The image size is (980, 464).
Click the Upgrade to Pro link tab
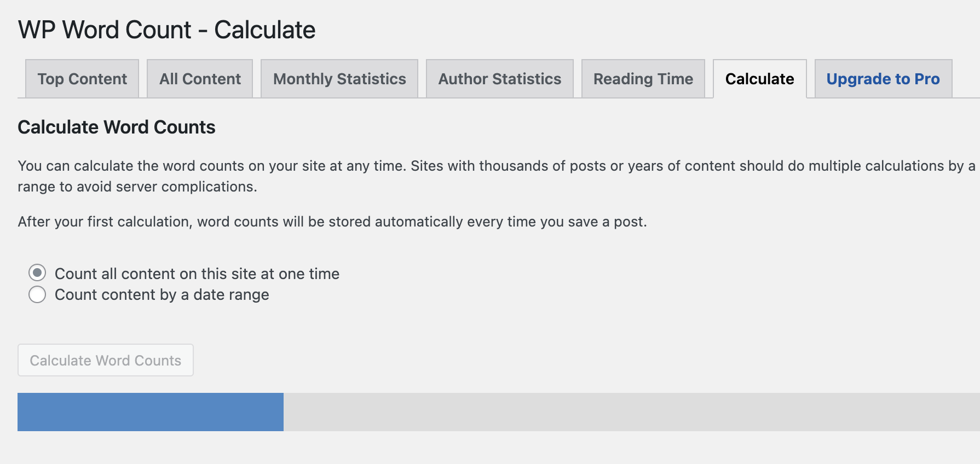coord(883,79)
